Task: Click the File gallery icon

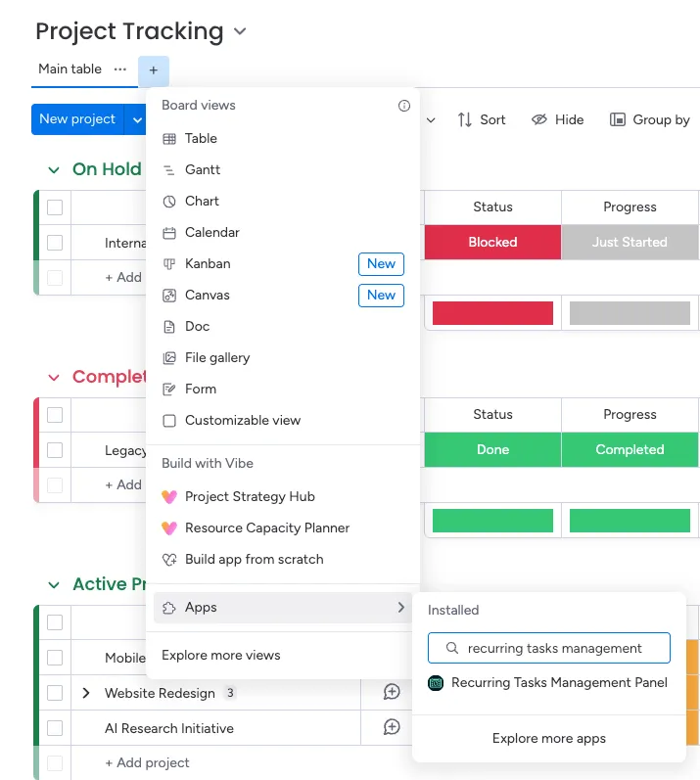Action: (169, 358)
